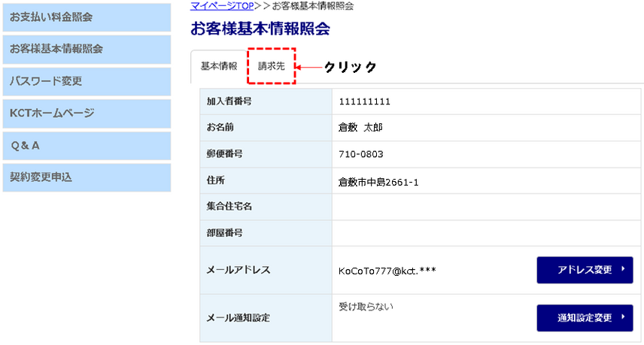Viewport: 644px width, 345px height.
Task: Open the Q&A sidebar entry
Action: pos(86,146)
